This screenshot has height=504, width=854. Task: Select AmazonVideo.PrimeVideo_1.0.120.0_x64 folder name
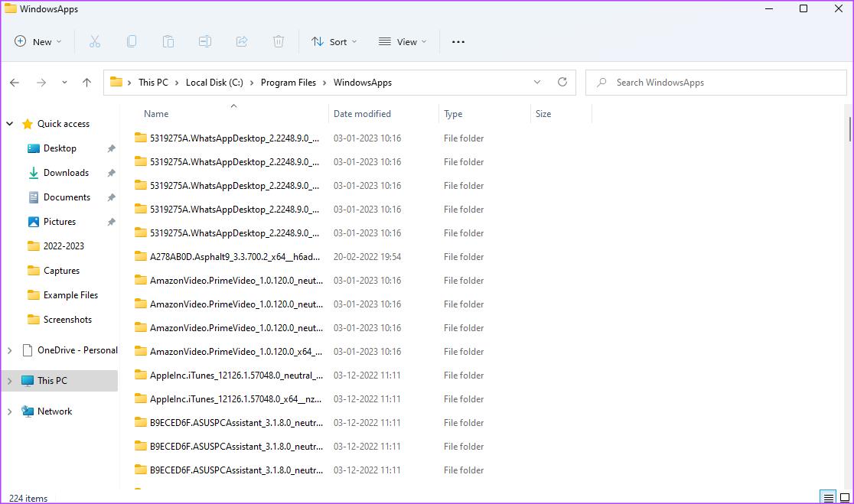coord(236,351)
